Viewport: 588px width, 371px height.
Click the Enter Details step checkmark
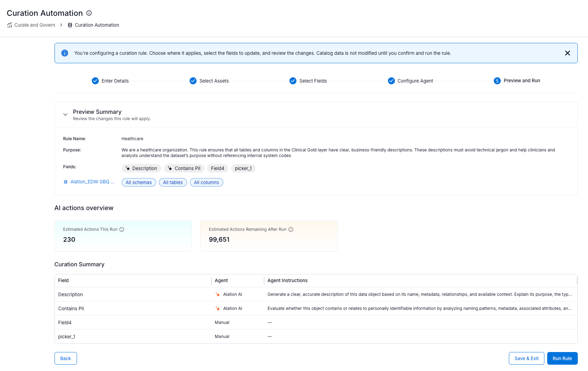[95, 81]
